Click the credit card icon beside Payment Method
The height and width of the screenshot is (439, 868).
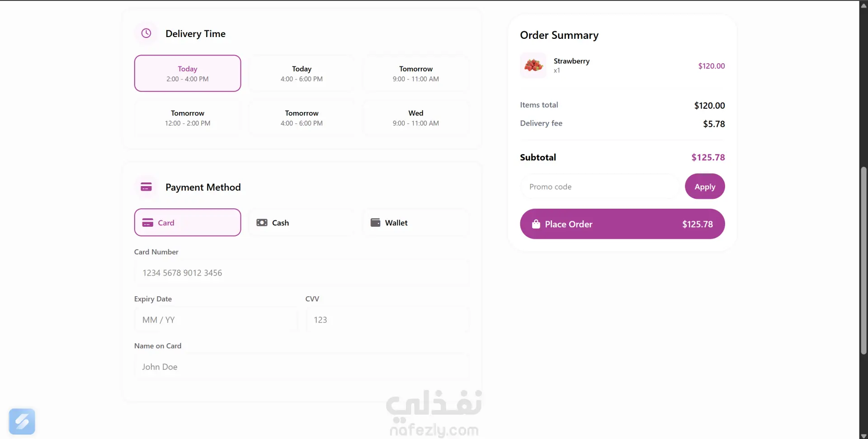146,187
